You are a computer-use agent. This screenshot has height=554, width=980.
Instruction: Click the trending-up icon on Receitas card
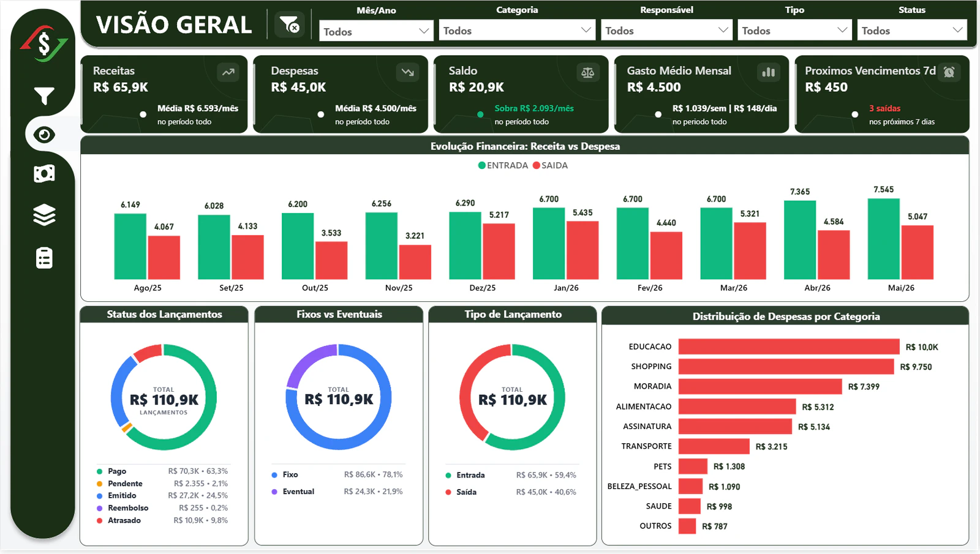click(x=228, y=72)
